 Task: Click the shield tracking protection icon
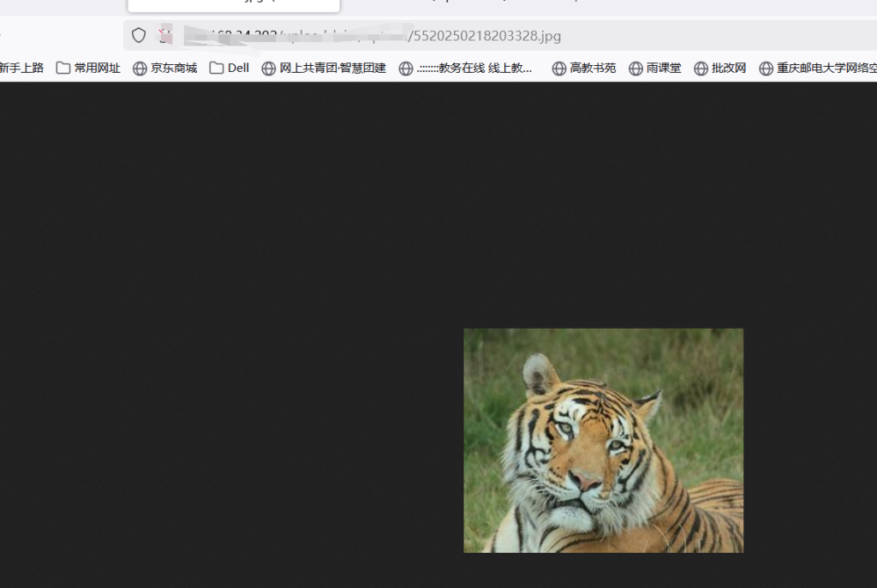click(x=139, y=36)
